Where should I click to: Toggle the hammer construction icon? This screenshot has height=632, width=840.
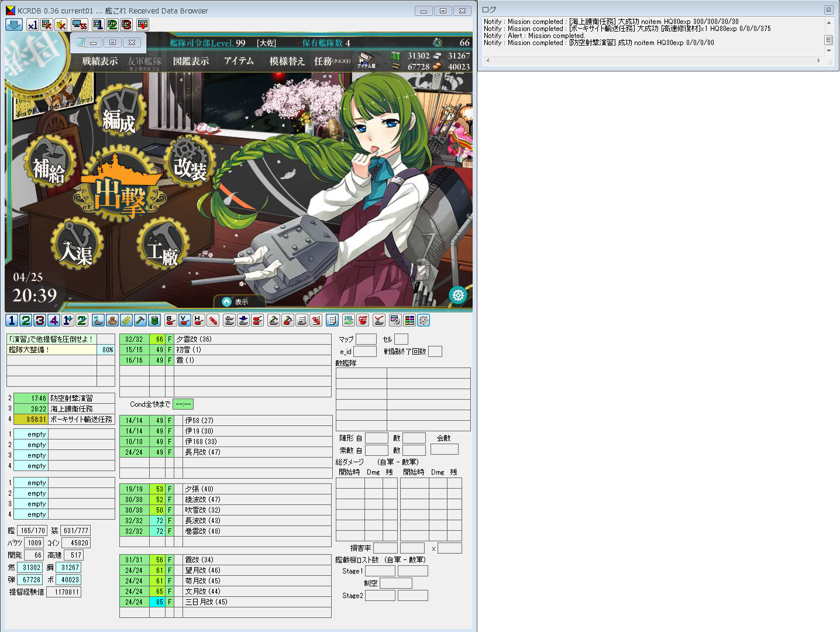pos(140,320)
